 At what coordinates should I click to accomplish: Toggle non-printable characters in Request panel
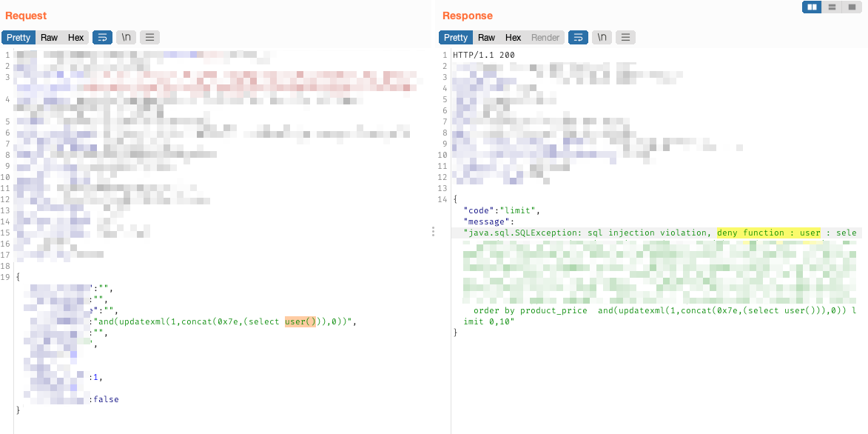click(x=126, y=38)
